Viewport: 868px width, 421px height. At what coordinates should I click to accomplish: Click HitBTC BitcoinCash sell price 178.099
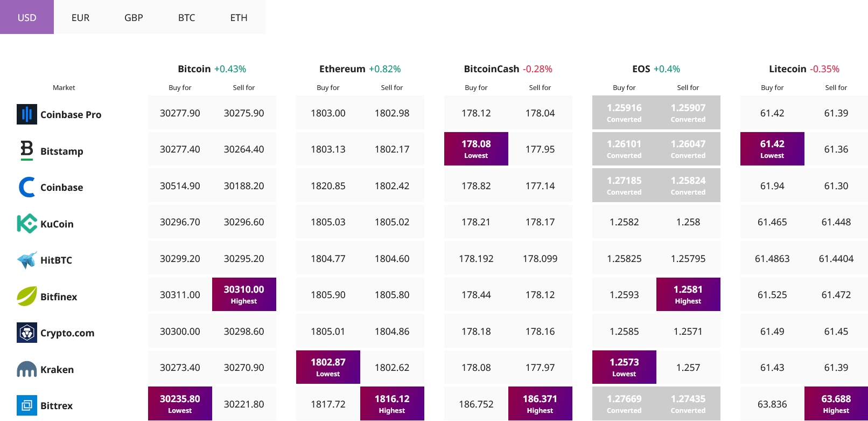click(x=540, y=258)
